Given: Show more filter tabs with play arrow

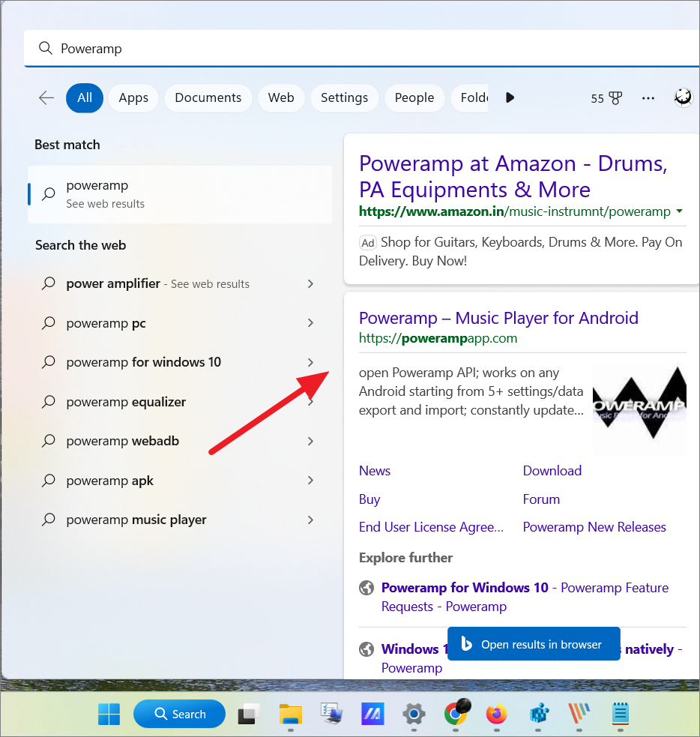Looking at the screenshot, I should coord(510,97).
